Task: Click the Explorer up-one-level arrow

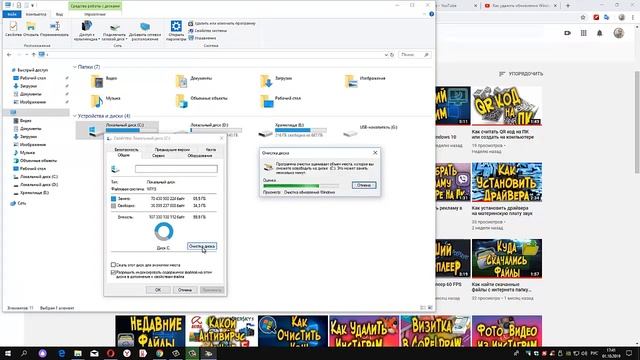Action: 33,54
